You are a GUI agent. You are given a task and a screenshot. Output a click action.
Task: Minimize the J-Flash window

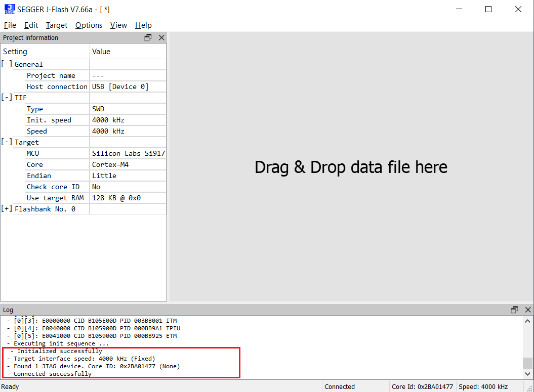tap(459, 9)
